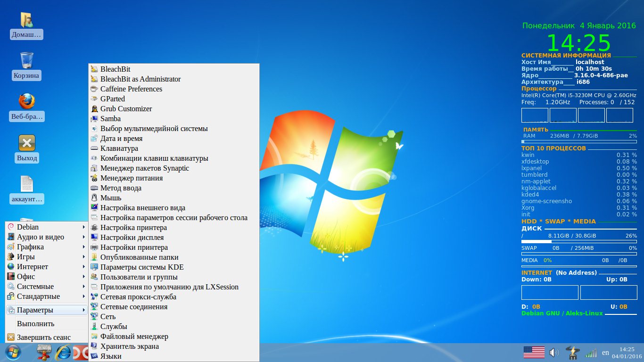Expand the Игры submenu
Screen dimensions: 644x362
point(46,256)
